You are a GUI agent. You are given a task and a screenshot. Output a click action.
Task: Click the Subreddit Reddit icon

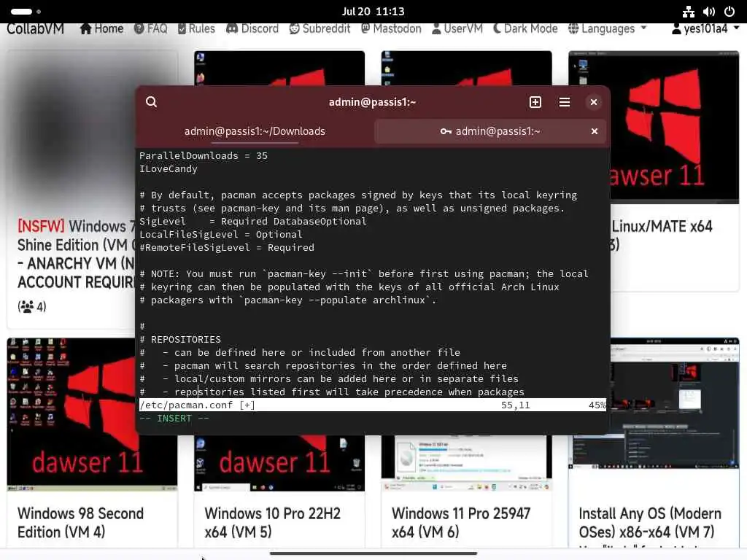295,28
